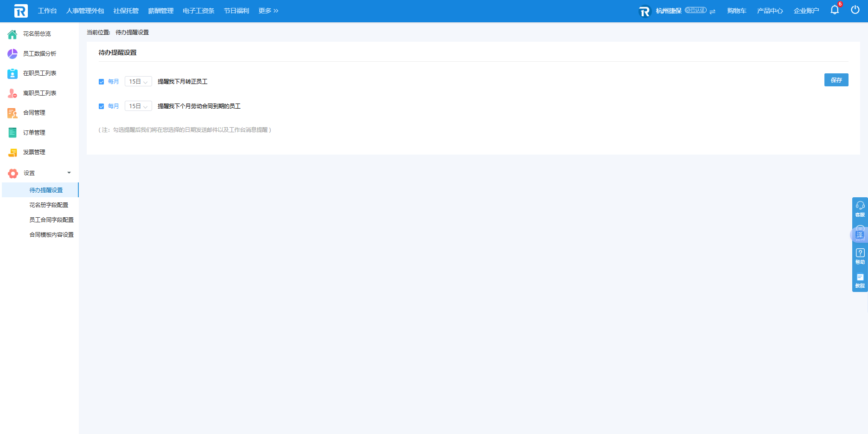Click the power logout icon
Viewport: 868px width, 434px height.
[855, 10]
